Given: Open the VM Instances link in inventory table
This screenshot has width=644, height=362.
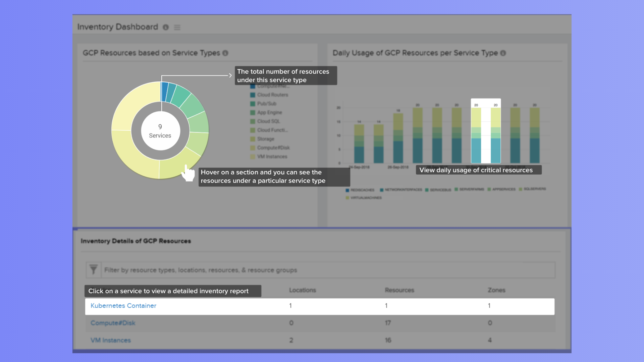Looking at the screenshot, I should [x=111, y=340].
